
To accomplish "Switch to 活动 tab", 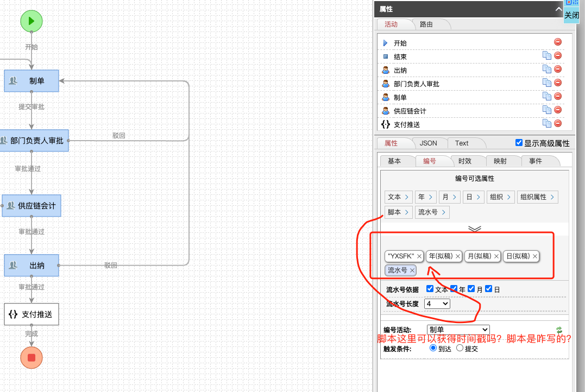I will point(392,24).
